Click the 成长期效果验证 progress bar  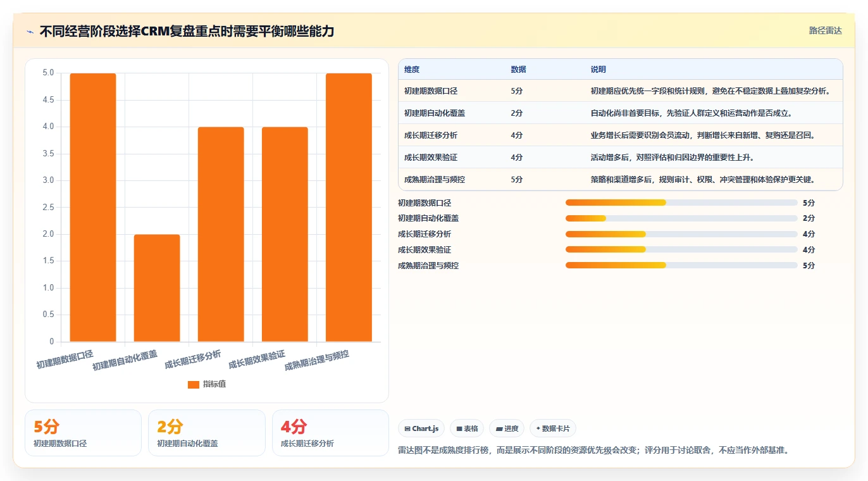(681, 249)
